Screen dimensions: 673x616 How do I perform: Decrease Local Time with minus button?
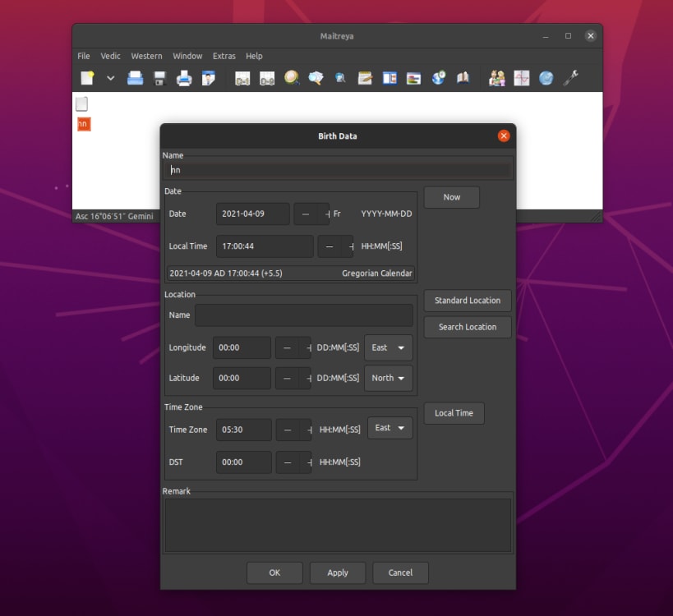pos(330,246)
